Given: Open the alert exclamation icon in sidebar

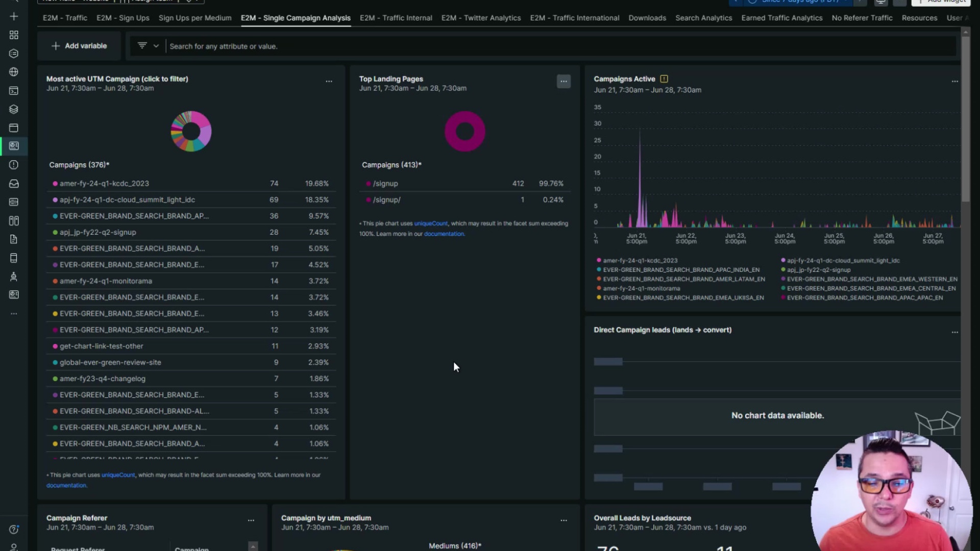Looking at the screenshot, I should [14, 165].
